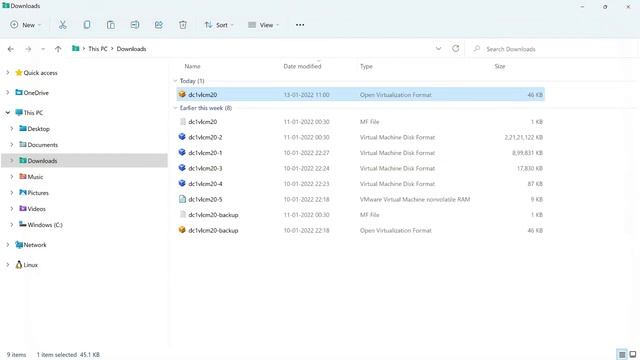
Task: Click the Copy icon in toolbar
Action: pos(87,25)
